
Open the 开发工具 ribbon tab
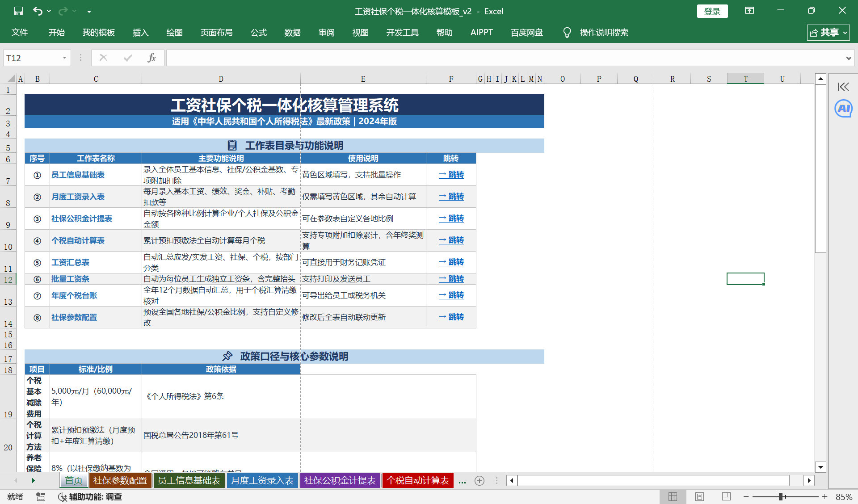(403, 32)
